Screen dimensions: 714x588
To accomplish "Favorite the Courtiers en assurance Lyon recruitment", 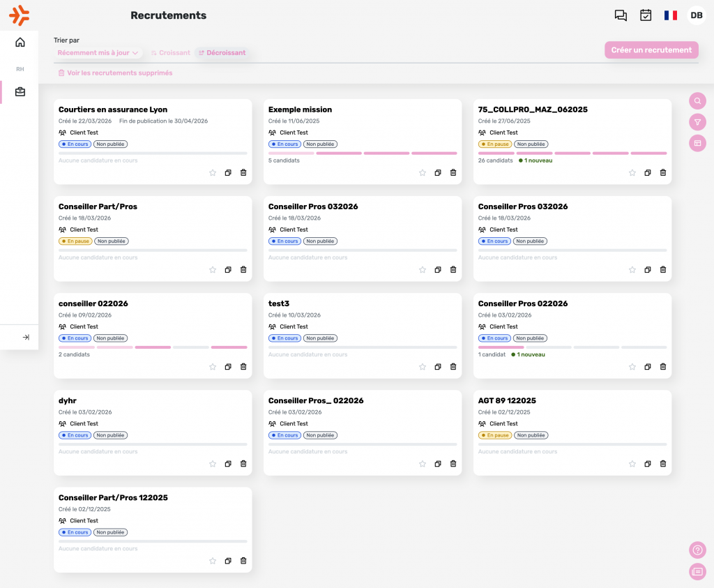I will pos(213,172).
